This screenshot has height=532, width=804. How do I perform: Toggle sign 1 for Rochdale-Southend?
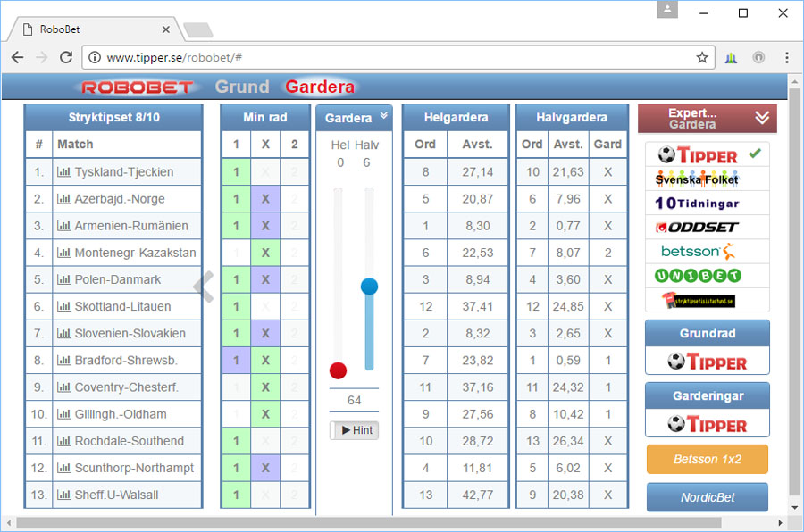[x=236, y=441]
